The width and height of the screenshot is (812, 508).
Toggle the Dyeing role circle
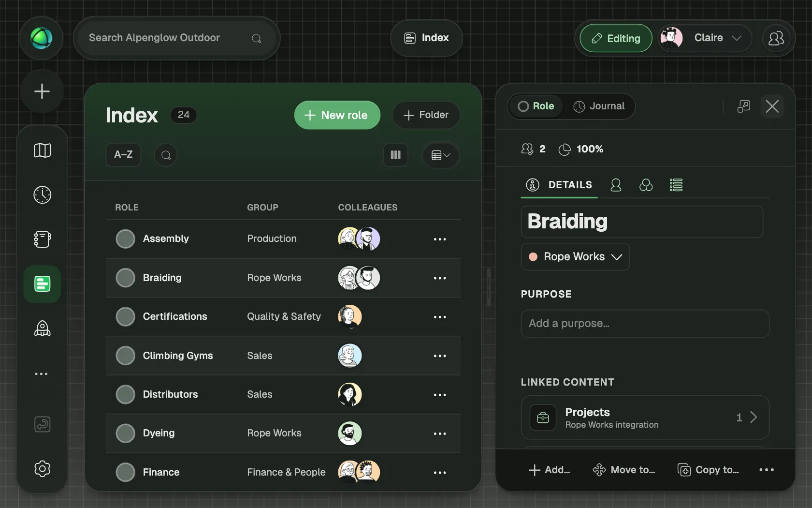coord(125,433)
